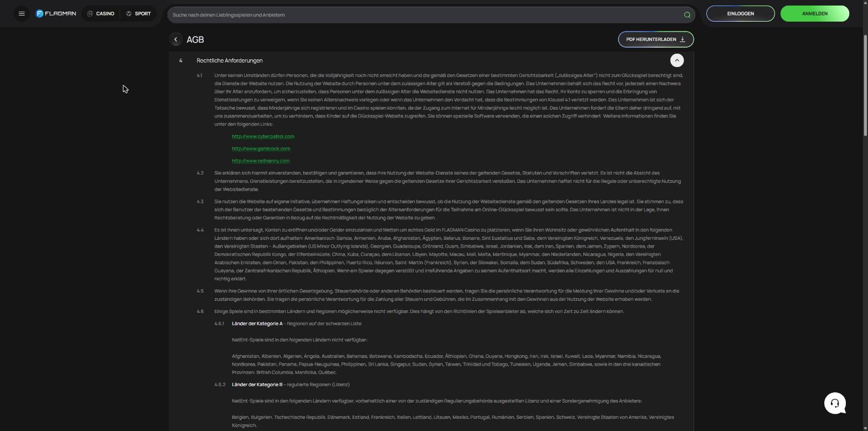The image size is (868, 431).
Task: Click the clause number 4.4
Action: [x=200, y=230]
